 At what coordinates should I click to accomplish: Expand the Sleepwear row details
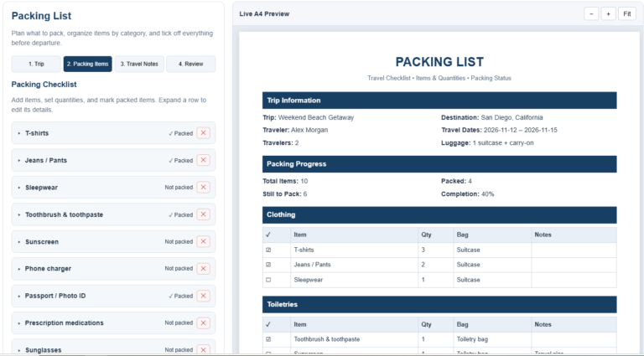point(19,188)
